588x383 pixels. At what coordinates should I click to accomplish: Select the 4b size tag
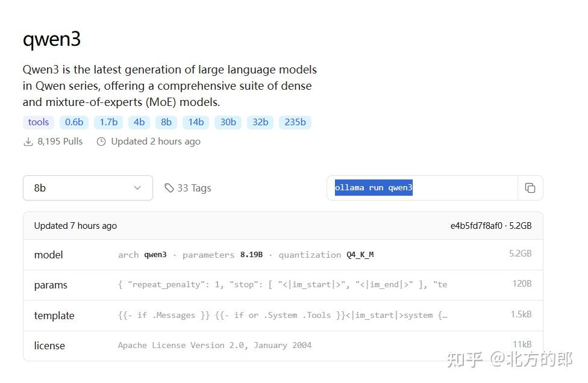[x=139, y=122]
